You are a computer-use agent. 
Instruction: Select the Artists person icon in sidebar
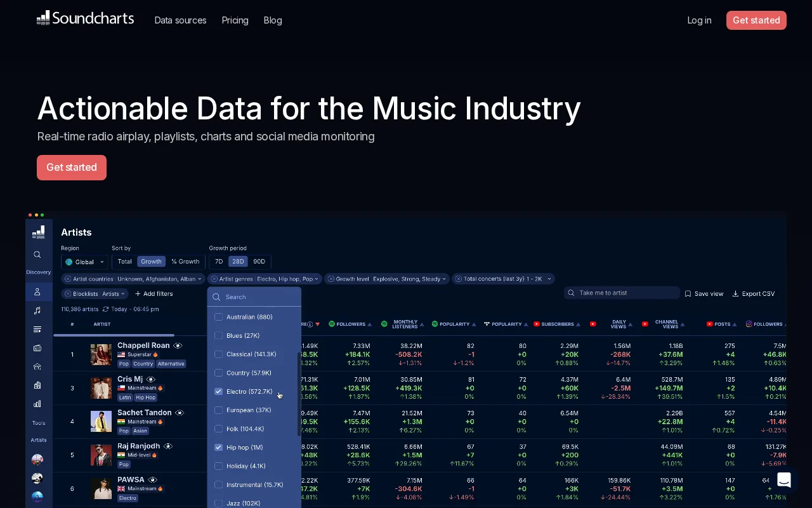[x=37, y=291]
